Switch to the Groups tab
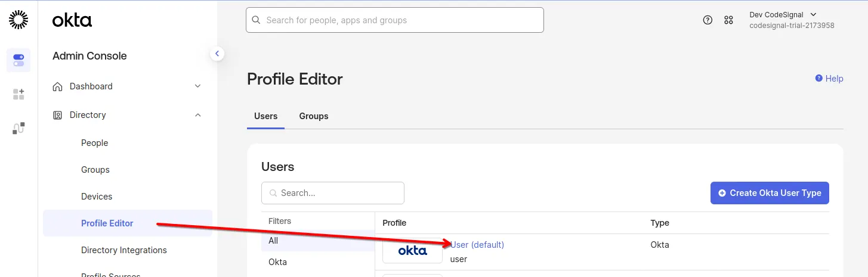Viewport: 868px width, 277px height. (x=314, y=116)
